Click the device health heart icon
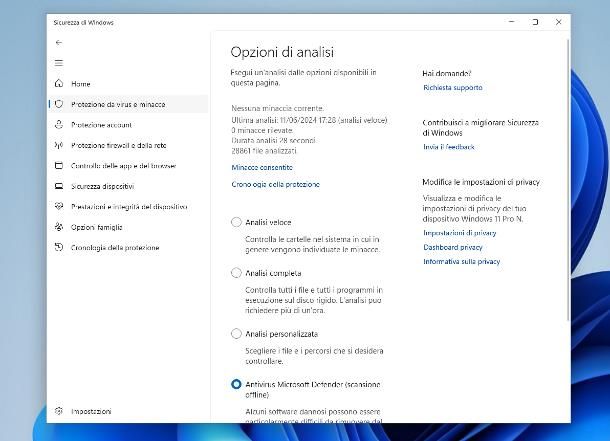610x441 pixels. tap(59, 206)
